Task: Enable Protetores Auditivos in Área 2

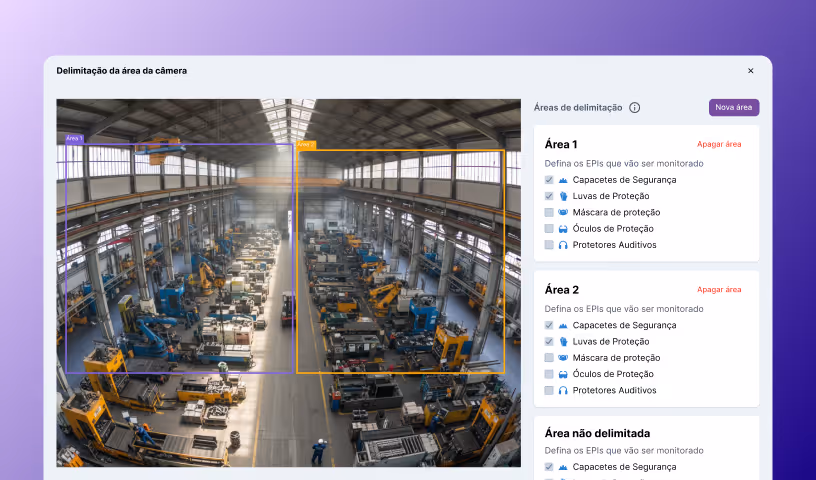Action: tap(549, 390)
